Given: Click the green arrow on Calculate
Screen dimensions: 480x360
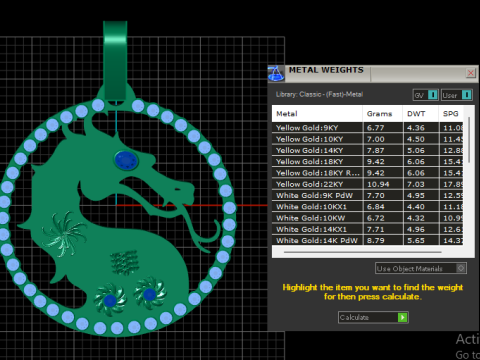Looking at the screenshot, I should tap(403, 317).
